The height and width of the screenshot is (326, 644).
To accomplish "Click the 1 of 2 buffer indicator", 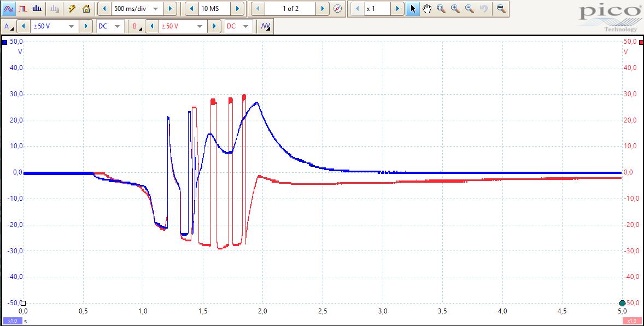I will (x=290, y=8).
